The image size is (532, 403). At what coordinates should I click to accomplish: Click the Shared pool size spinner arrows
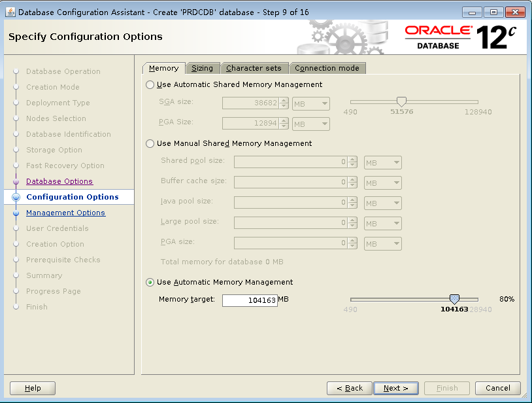[352, 162]
